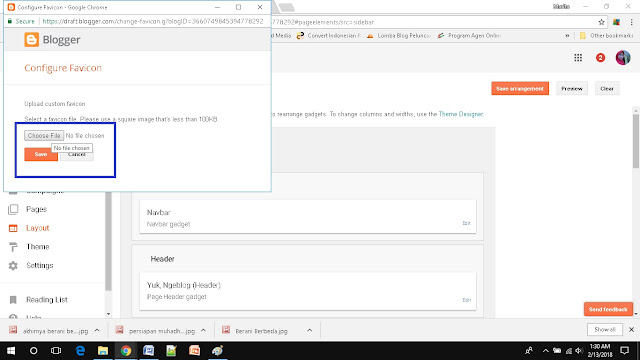Open download options for akhirnya berani be...jpg
Viewport: 640px width, 360px height.
pos(97,331)
